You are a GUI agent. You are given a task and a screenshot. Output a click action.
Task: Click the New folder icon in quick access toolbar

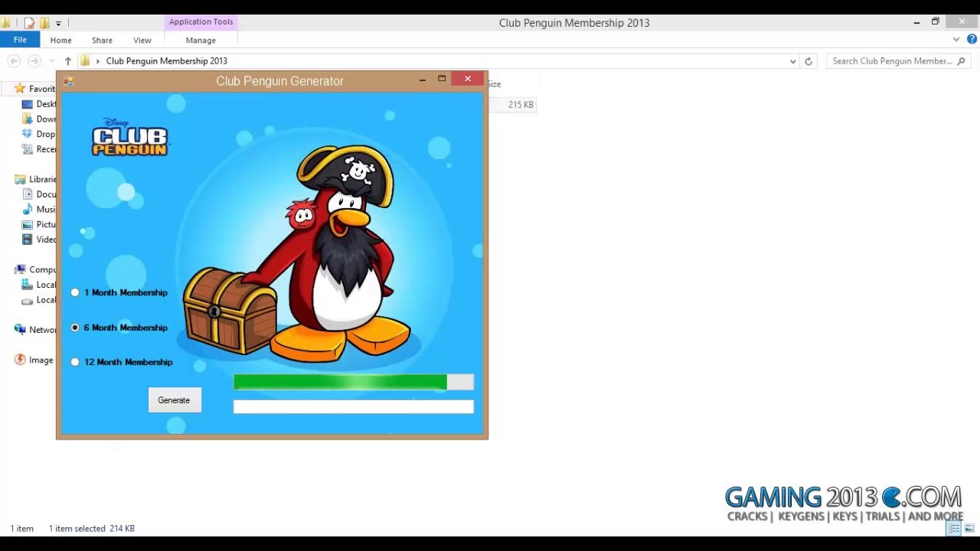44,23
